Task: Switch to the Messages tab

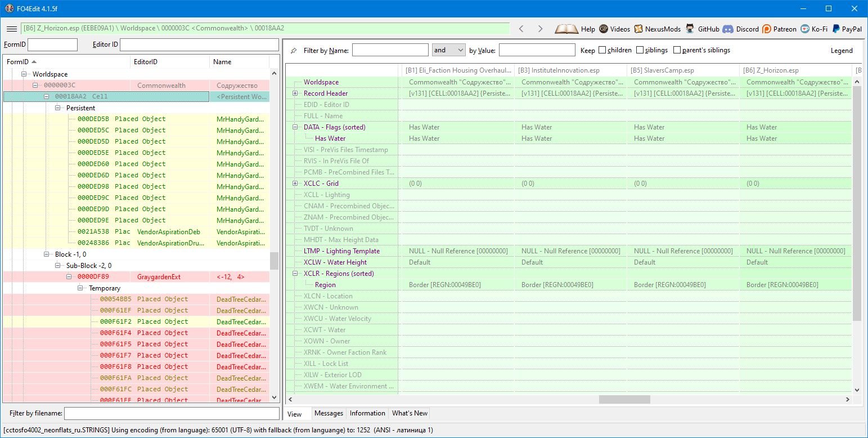Action: coord(329,413)
